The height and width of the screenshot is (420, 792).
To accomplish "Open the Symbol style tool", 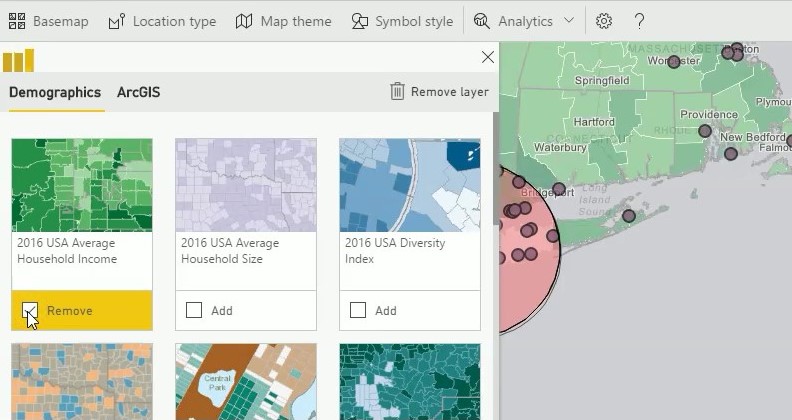I will pyautogui.click(x=402, y=21).
